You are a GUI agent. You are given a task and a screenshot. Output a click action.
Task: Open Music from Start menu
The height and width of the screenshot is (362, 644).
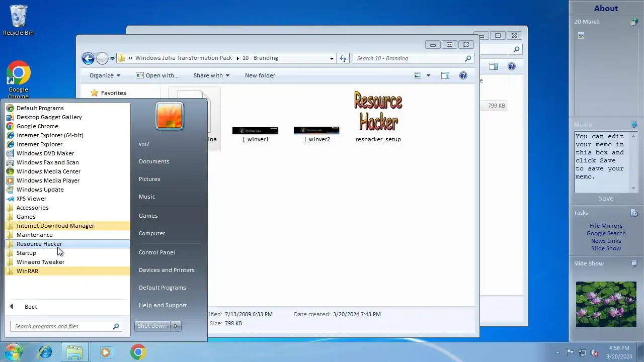pos(147,197)
